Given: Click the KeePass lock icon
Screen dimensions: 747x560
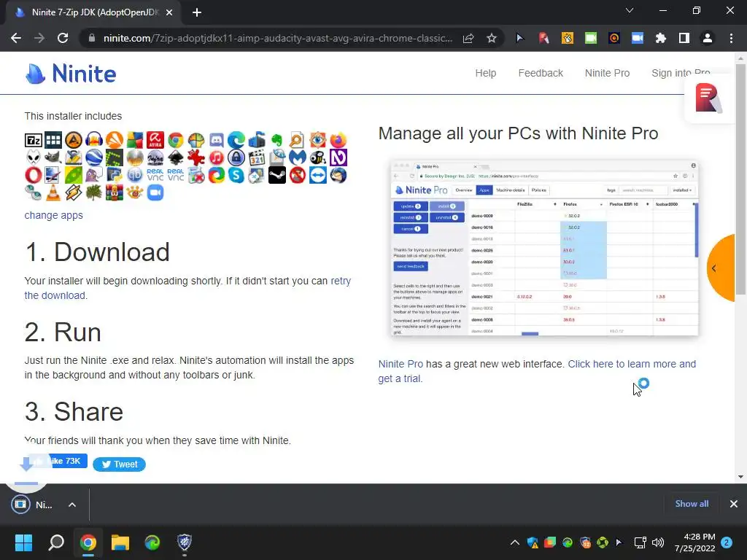Looking at the screenshot, I should [x=236, y=157].
